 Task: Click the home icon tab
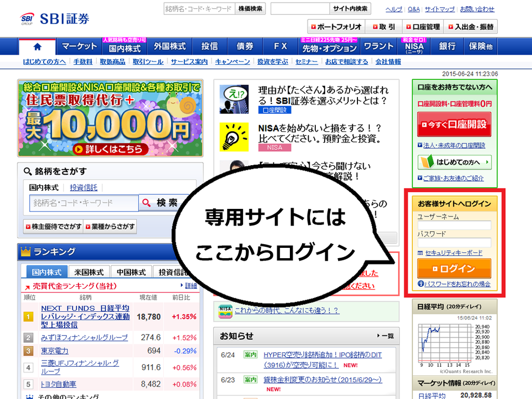pyautogui.click(x=37, y=46)
